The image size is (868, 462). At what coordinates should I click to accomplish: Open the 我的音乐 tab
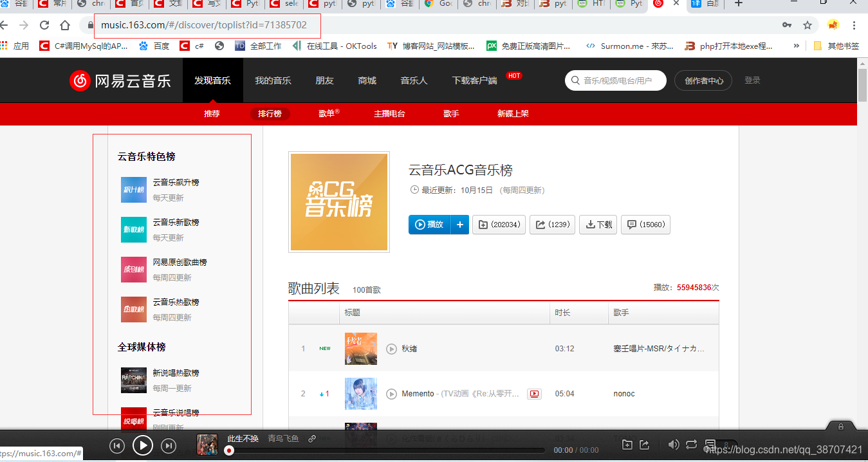273,80
